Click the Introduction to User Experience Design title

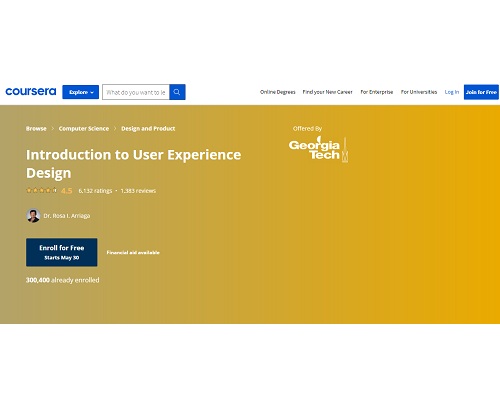[x=133, y=164]
